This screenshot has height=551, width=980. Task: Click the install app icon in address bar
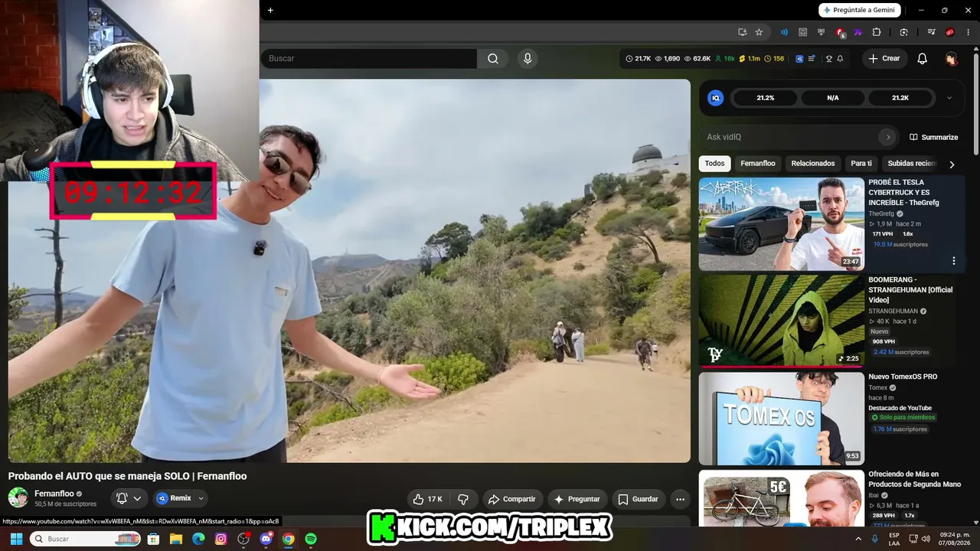click(x=742, y=32)
